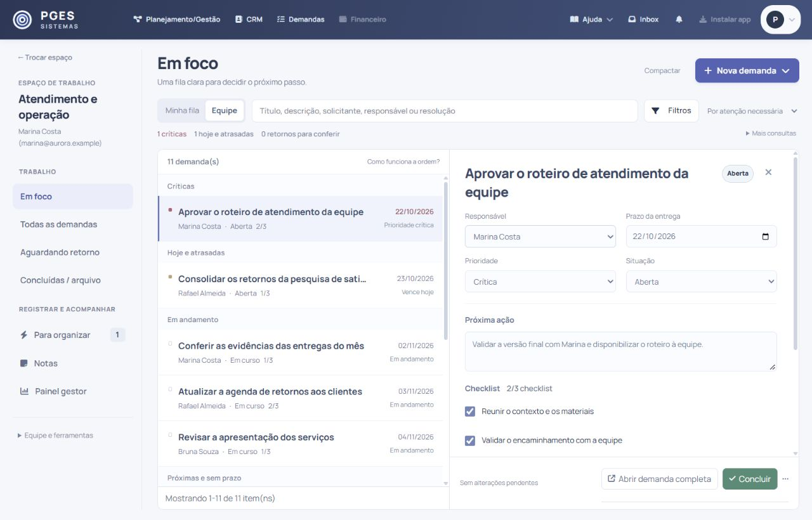Click the CRM contact icon
Viewport: 812px width, 520px height.
point(239,20)
